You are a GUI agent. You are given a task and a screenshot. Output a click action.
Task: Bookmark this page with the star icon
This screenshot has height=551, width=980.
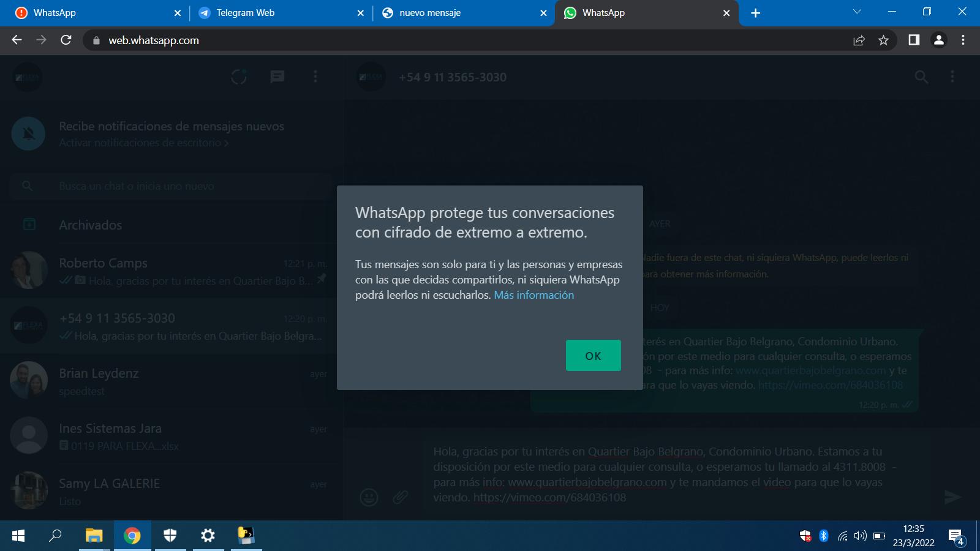[883, 40]
